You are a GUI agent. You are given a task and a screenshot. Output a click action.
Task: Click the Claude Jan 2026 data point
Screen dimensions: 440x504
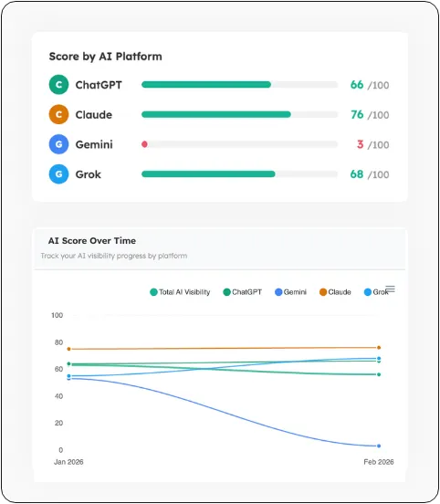tap(68, 349)
